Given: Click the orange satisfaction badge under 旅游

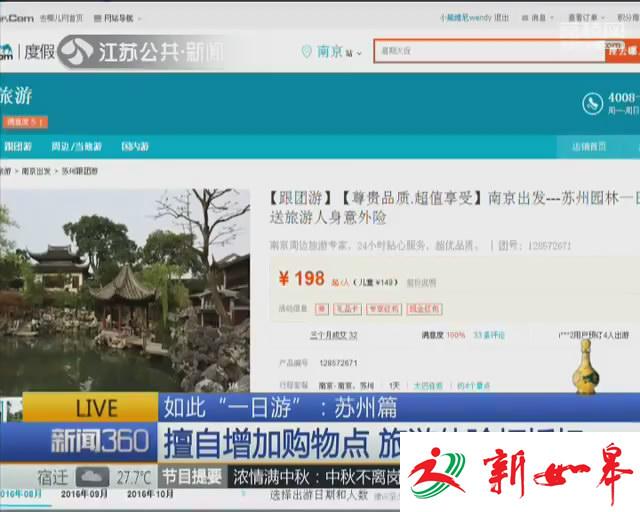Looking at the screenshot, I should click(24, 122).
